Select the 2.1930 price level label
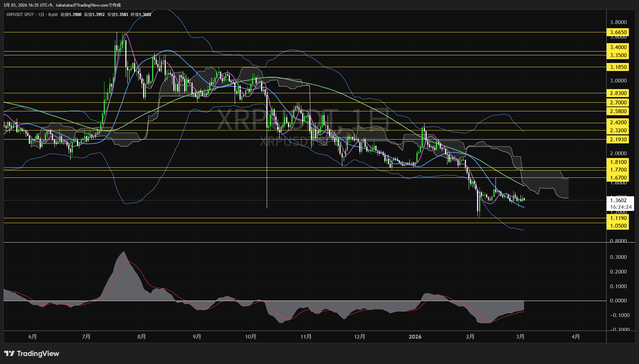The image size is (639, 364). (x=618, y=140)
